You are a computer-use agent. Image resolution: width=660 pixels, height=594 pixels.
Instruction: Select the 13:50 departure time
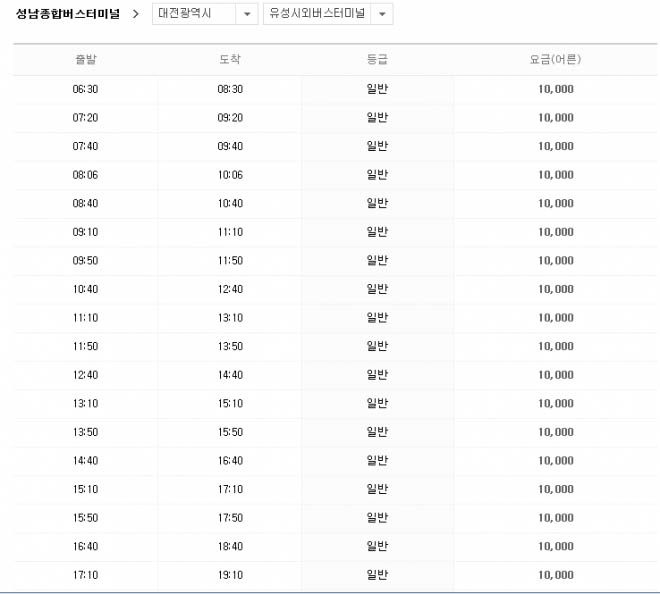(85, 432)
